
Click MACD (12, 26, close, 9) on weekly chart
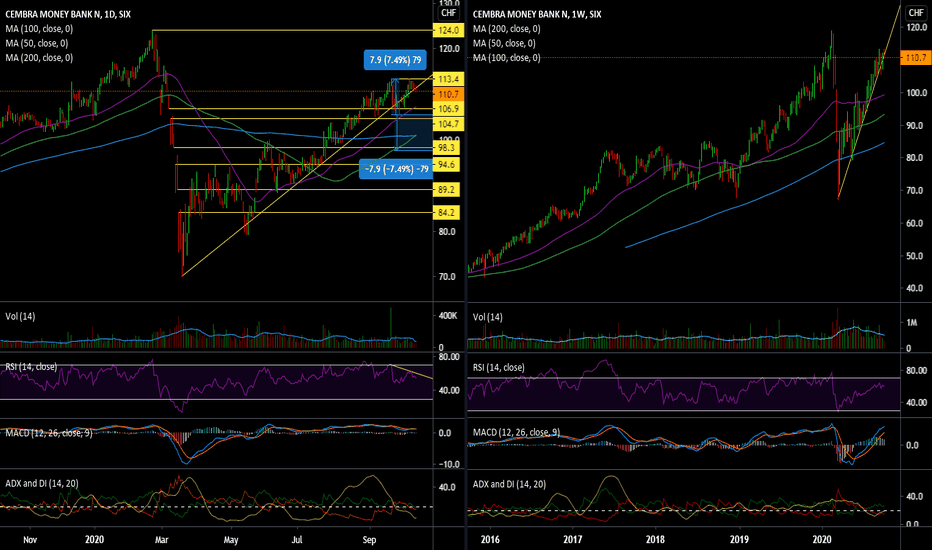point(517,432)
